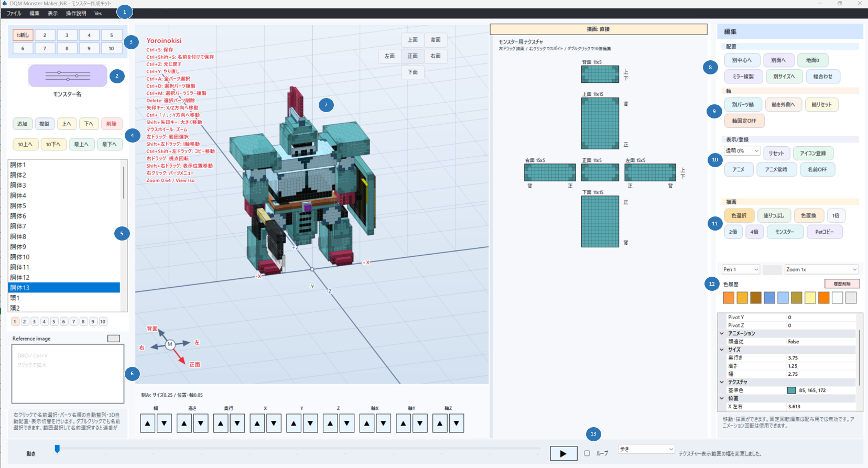The height and width of the screenshot is (468, 868).
Task: Click the M center of view gizmo
Action: [x=170, y=344]
